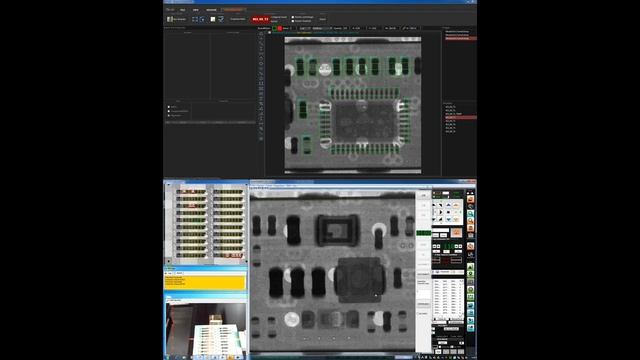
Task: Click the yellow message panel in lower-left window
Action: [x=205, y=282]
